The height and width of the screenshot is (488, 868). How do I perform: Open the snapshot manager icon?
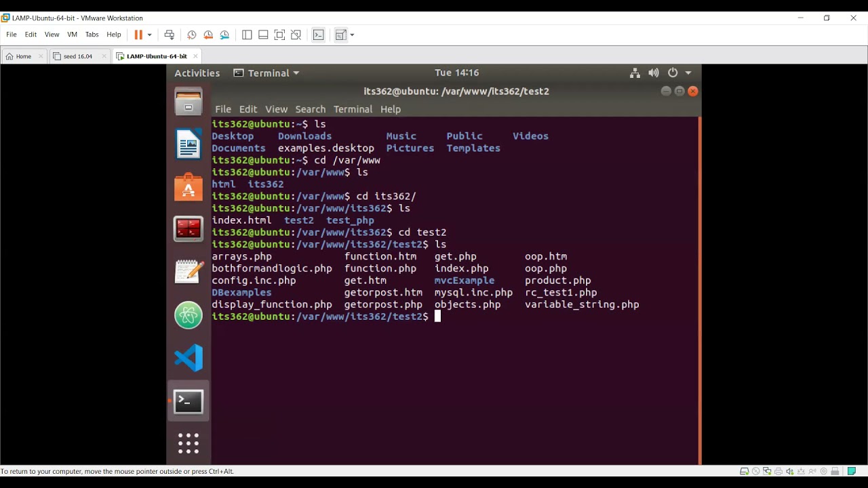224,35
